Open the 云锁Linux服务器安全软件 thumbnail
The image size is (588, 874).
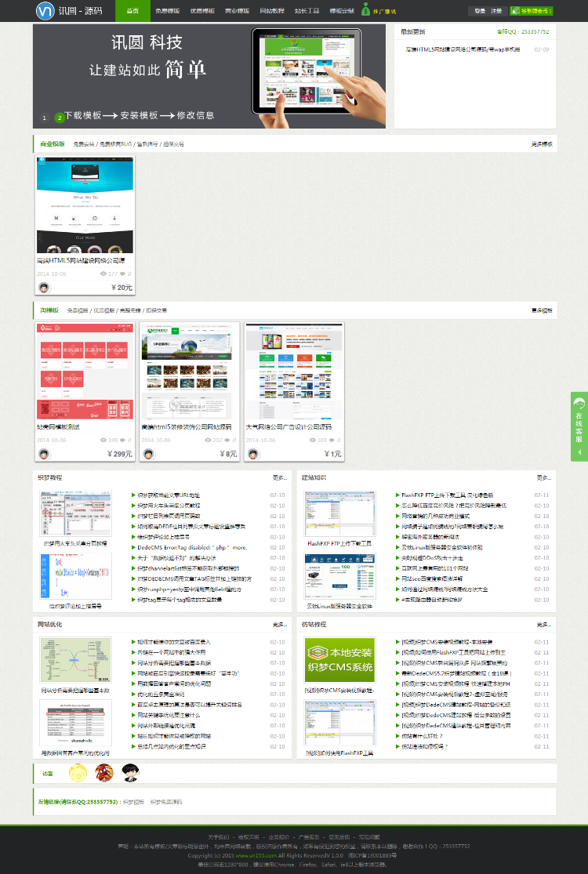(339, 577)
